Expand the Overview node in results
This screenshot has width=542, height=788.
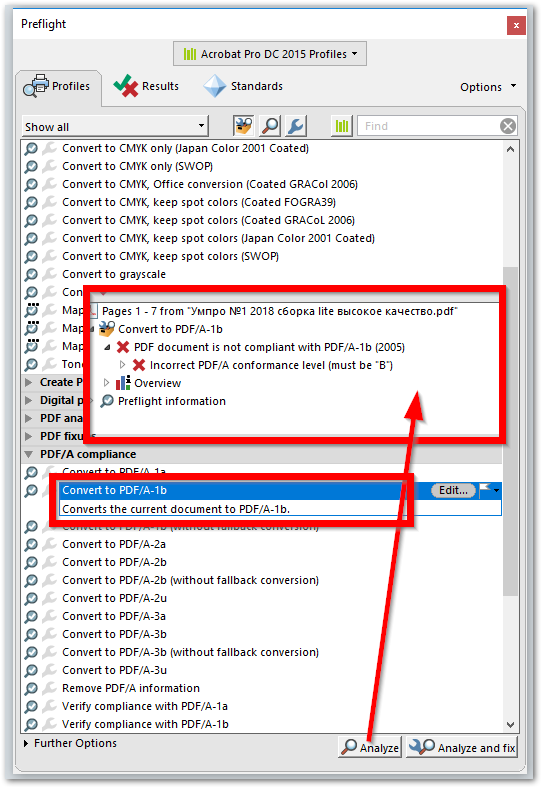click(x=106, y=383)
